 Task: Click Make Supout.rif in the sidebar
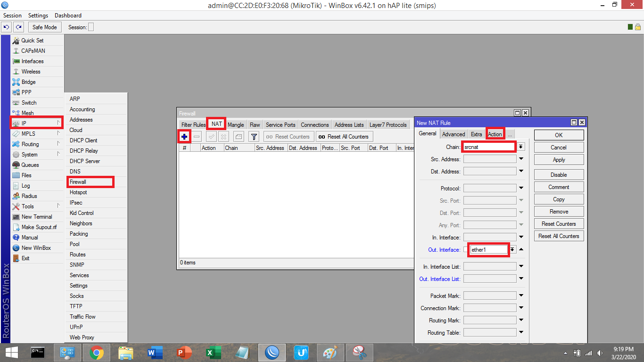(x=39, y=227)
